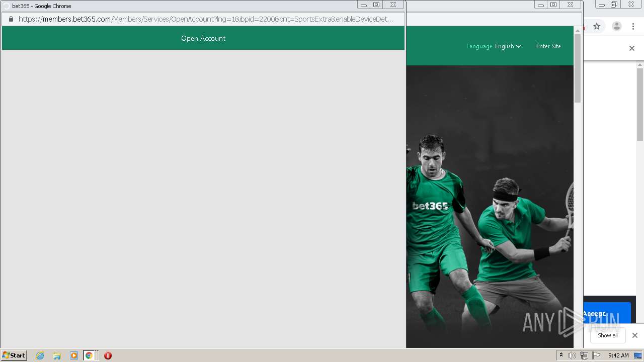The height and width of the screenshot is (362, 644).
Task: Open Windows Explorer folder in the taskbar
Action: coord(57,355)
